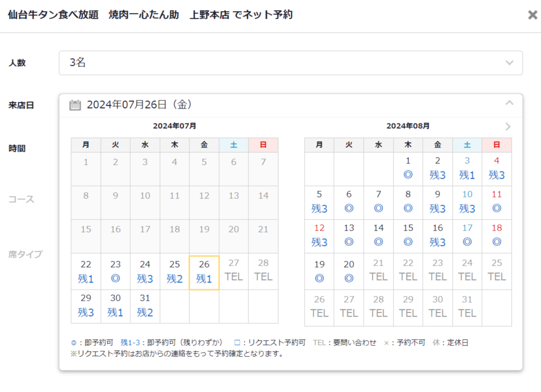541x392 pixels.
Task: Pick August 6 instant-booking date
Action: (x=349, y=202)
